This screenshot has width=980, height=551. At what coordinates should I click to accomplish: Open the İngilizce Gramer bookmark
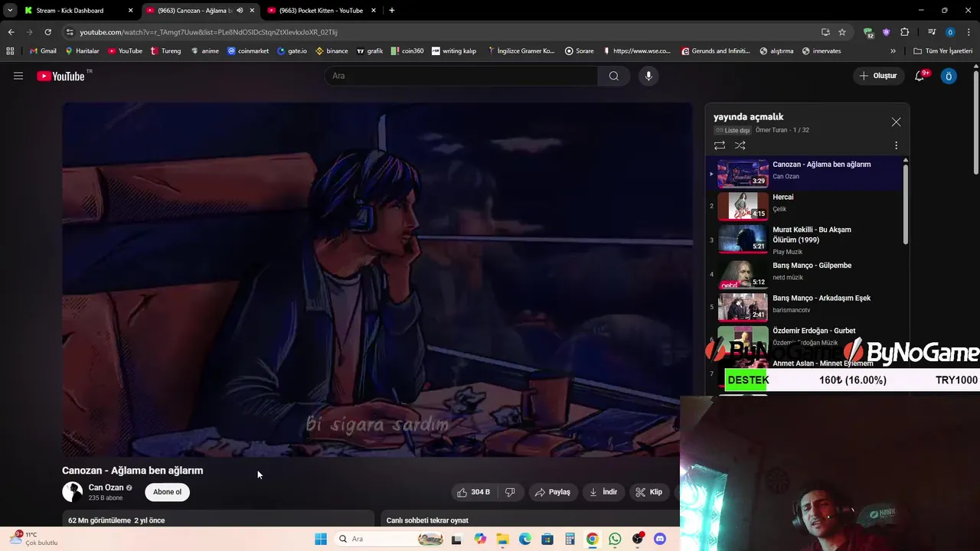[521, 51]
